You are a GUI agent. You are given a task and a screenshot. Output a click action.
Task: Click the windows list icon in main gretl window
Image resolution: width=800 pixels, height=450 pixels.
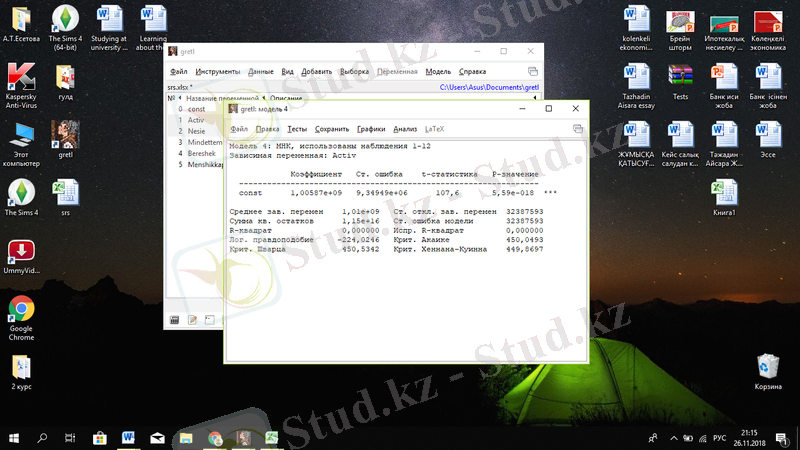(533, 72)
